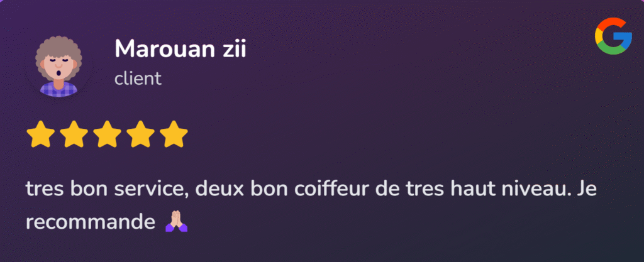Click the 'zii' surname in the reviewer name

coord(234,49)
